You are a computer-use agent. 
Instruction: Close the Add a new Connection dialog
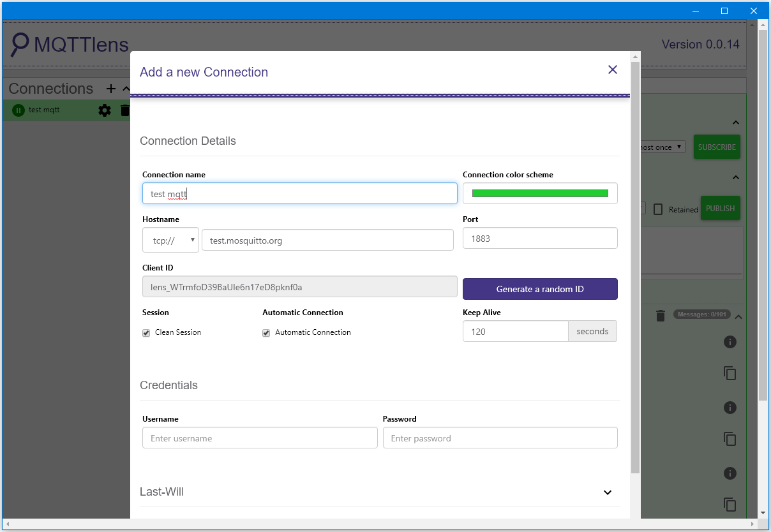613,70
